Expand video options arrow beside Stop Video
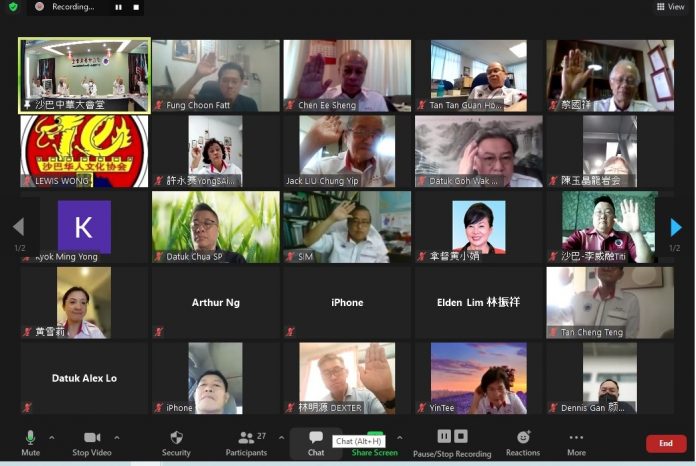This screenshot has height=466, width=696. tap(117, 437)
